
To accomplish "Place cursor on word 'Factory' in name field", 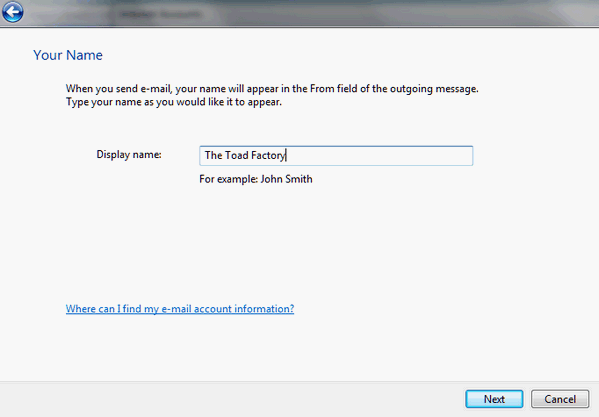I will pyautogui.click(x=268, y=155).
